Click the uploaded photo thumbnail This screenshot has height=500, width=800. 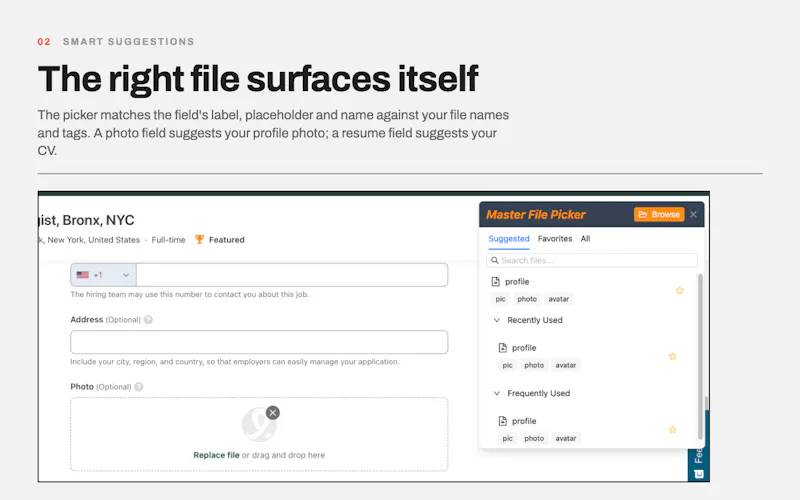coord(259,424)
